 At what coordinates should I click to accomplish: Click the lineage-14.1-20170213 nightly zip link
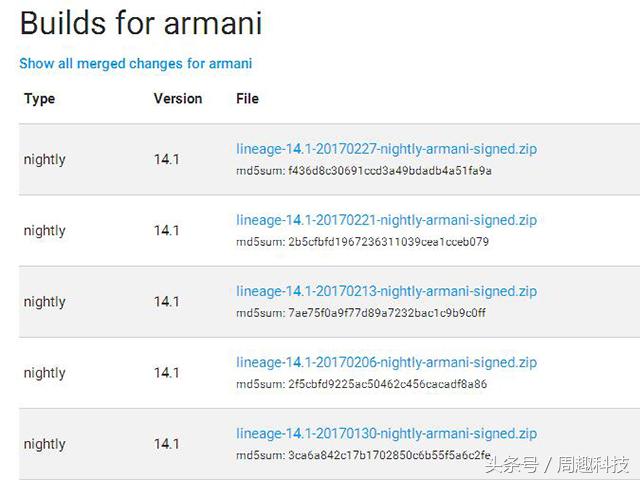[386, 291]
